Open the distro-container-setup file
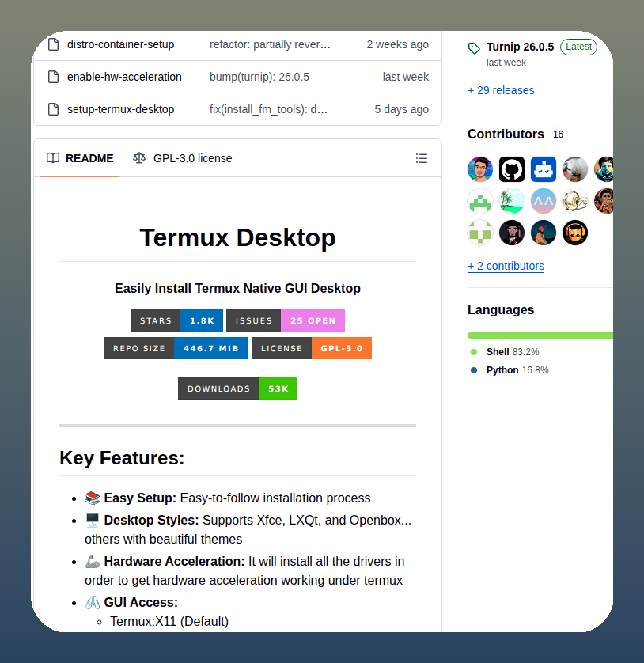 coord(120,44)
